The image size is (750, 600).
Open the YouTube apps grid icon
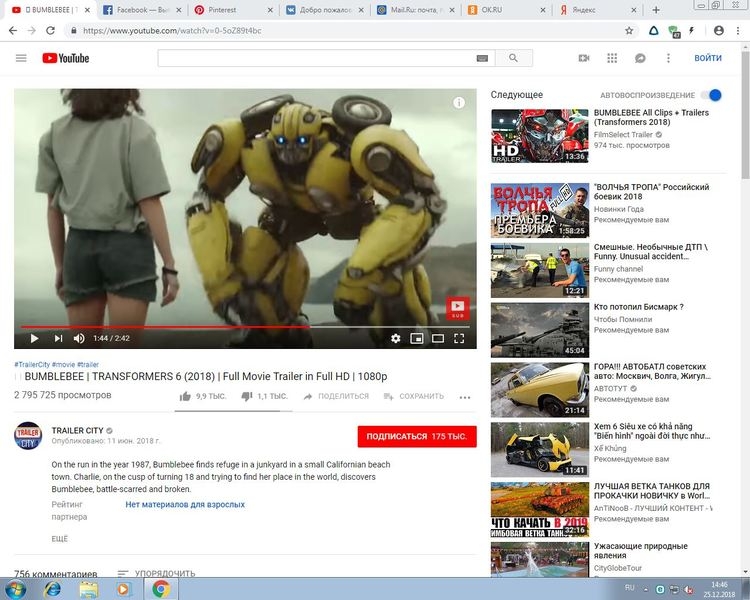click(x=612, y=58)
